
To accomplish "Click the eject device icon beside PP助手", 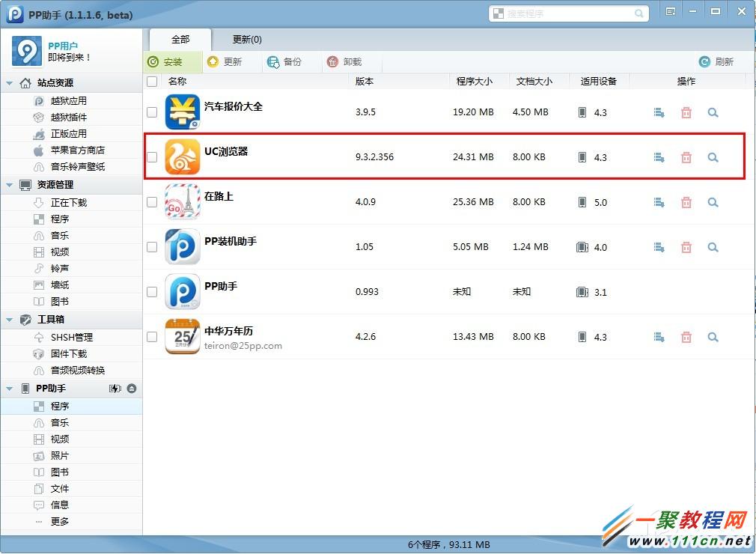I will pos(131,388).
